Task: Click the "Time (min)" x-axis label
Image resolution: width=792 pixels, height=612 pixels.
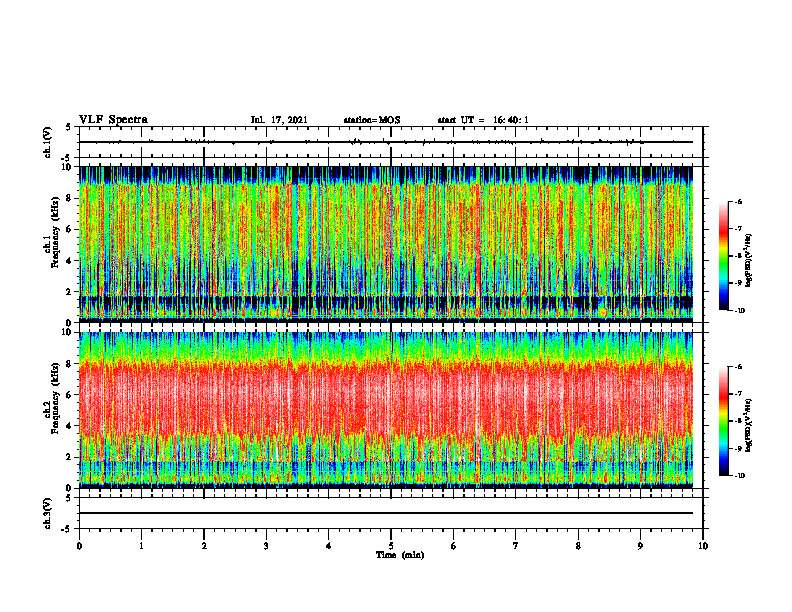Action: click(x=400, y=555)
